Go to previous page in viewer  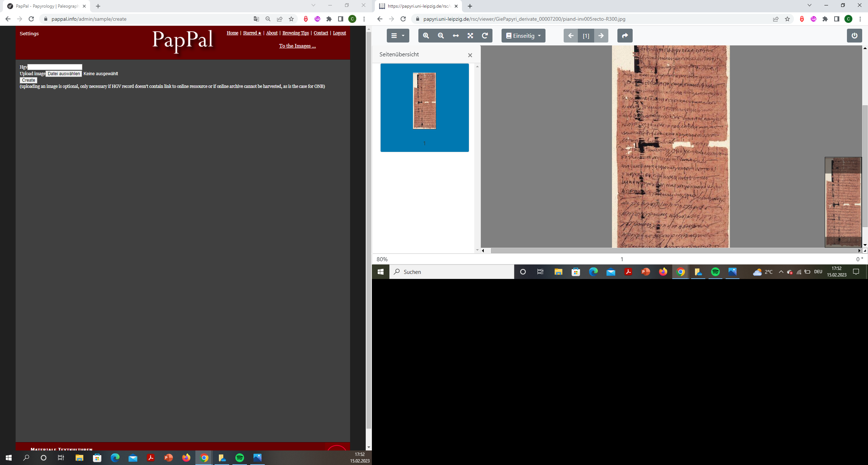pyautogui.click(x=571, y=36)
